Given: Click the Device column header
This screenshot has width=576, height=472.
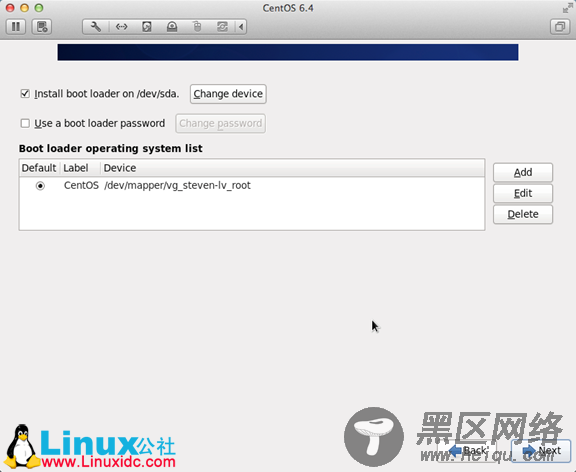Looking at the screenshot, I should click(292, 168).
